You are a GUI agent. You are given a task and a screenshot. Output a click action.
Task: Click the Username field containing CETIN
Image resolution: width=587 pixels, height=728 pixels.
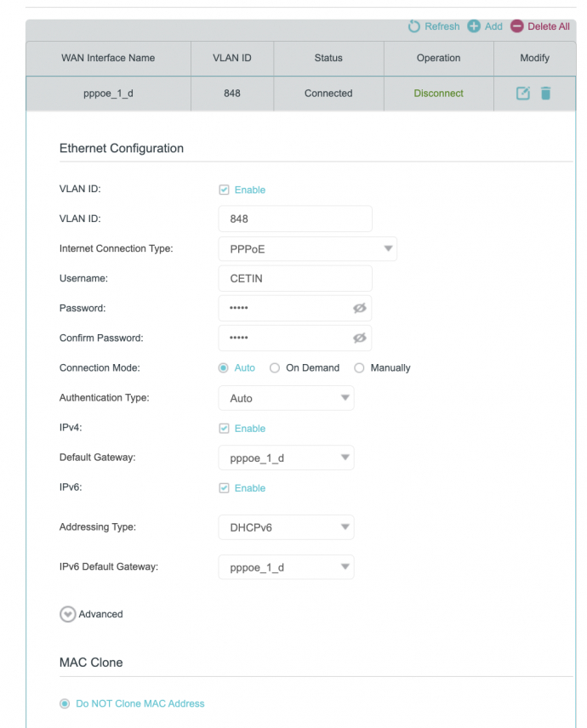pos(295,279)
